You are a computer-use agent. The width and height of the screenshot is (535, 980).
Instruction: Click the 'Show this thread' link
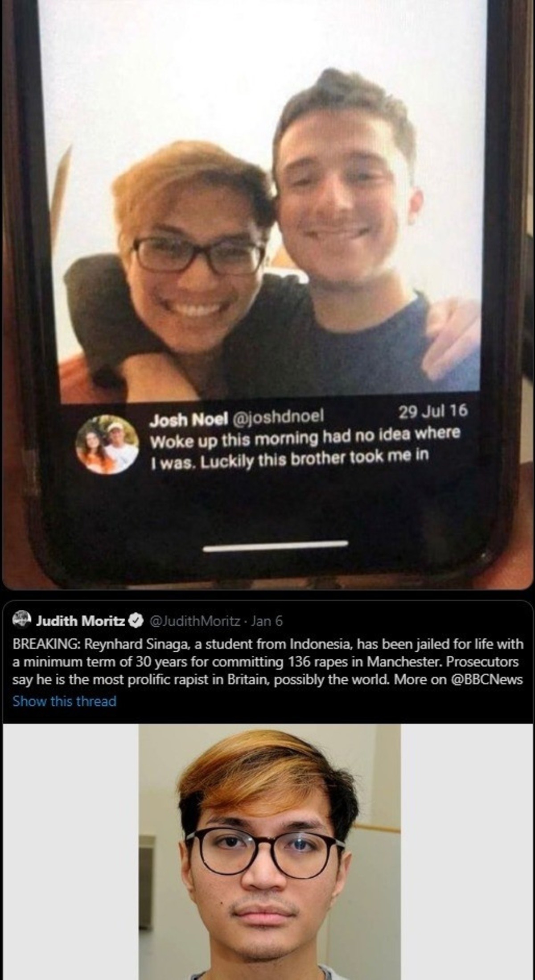[x=64, y=701]
